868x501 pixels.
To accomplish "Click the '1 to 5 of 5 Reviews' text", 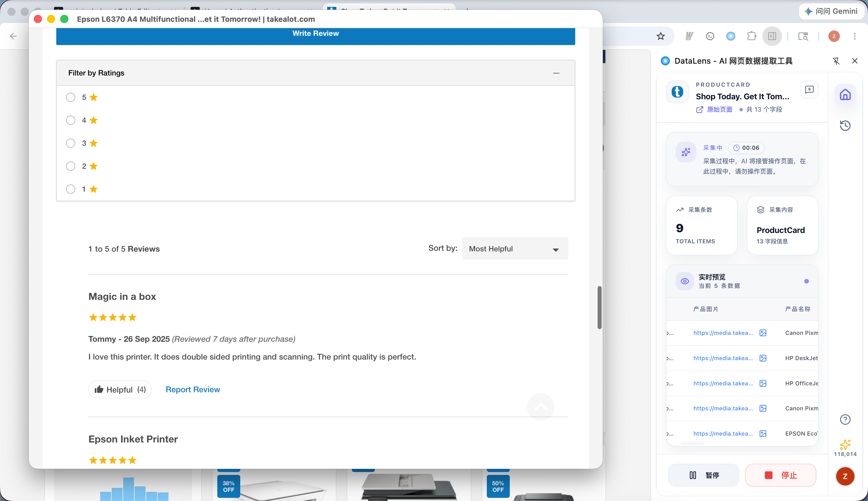I will click(x=124, y=249).
